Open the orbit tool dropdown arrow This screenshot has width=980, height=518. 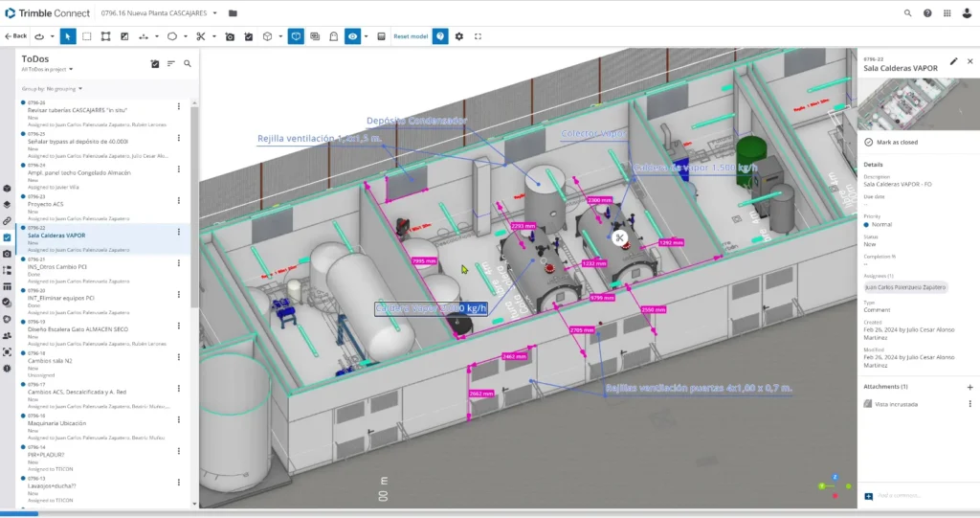pyautogui.click(x=53, y=36)
